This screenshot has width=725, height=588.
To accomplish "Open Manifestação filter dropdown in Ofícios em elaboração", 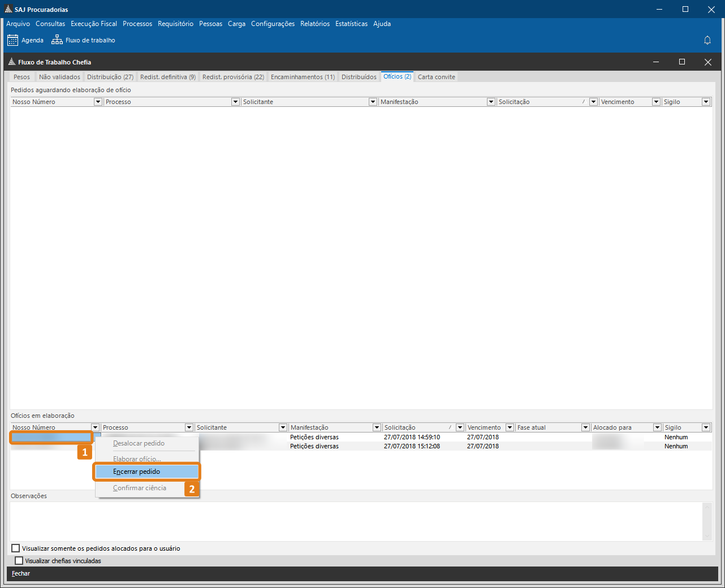I will [377, 427].
